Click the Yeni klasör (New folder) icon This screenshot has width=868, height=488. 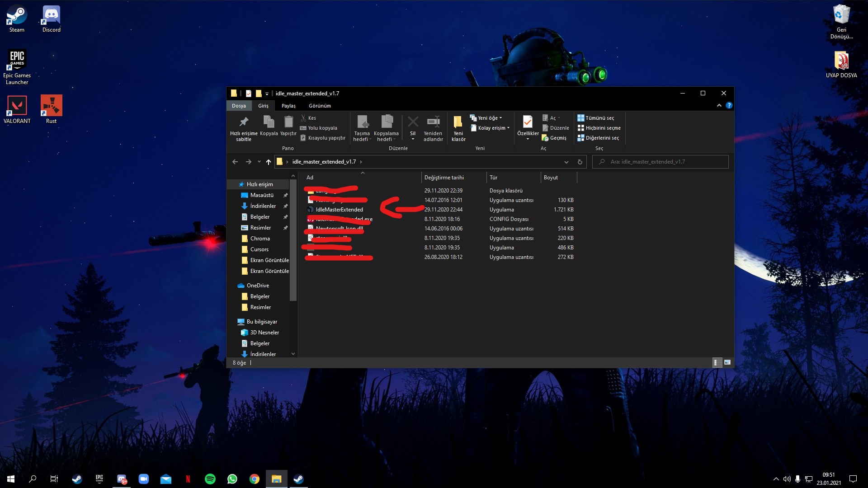pyautogui.click(x=458, y=122)
